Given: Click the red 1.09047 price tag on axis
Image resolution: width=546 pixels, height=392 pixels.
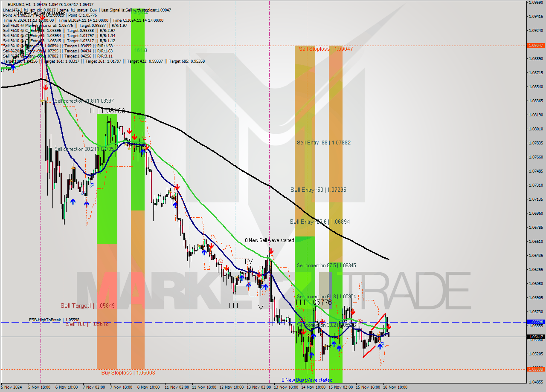Looking at the screenshot, I should [x=536, y=45].
